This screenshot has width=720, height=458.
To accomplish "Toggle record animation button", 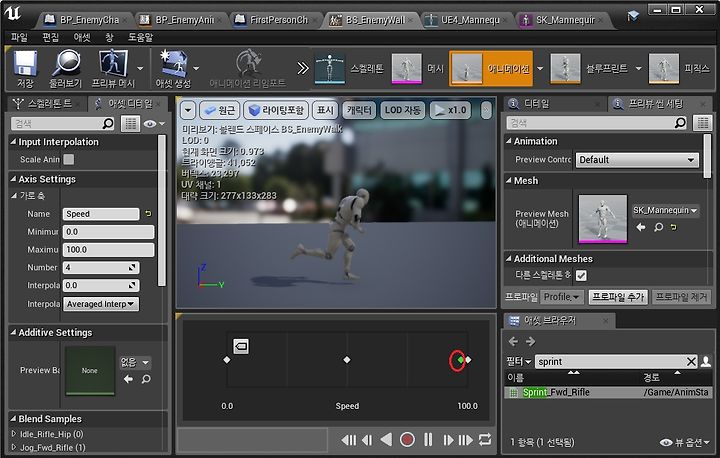I will point(407,440).
